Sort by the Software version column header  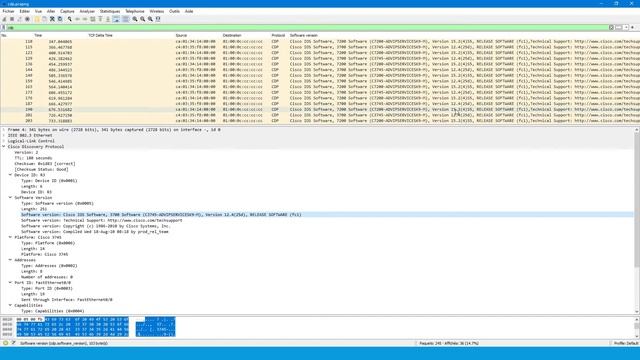[304, 36]
